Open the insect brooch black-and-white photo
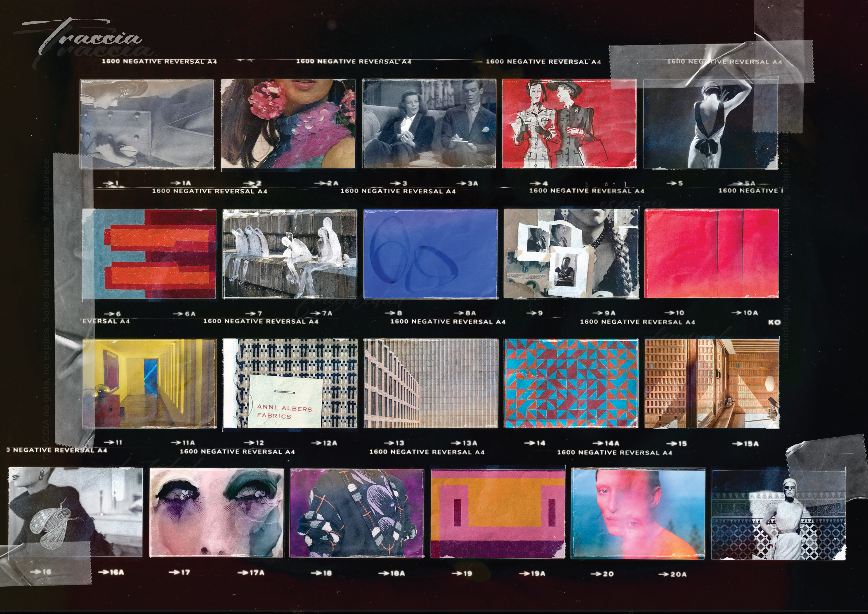This screenshot has height=614, width=868. click(x=75, y=513)
